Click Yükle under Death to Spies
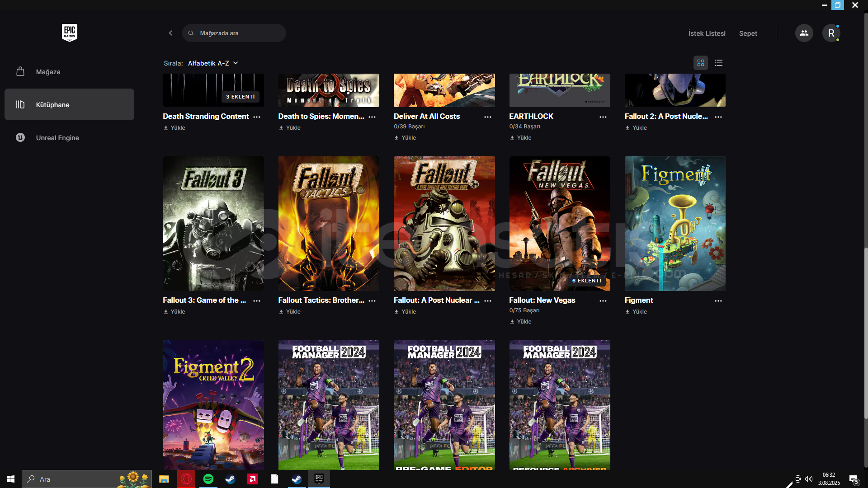 pos(290,128)
